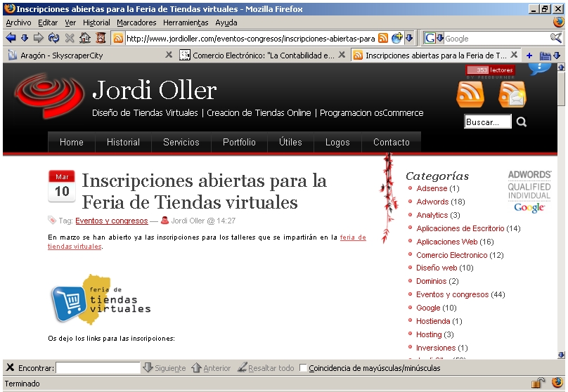The width and height of the screenshot is (568, 392).
Task: Switch to the Aragón - SkyscraperCity tab
Action: [86, 55]
